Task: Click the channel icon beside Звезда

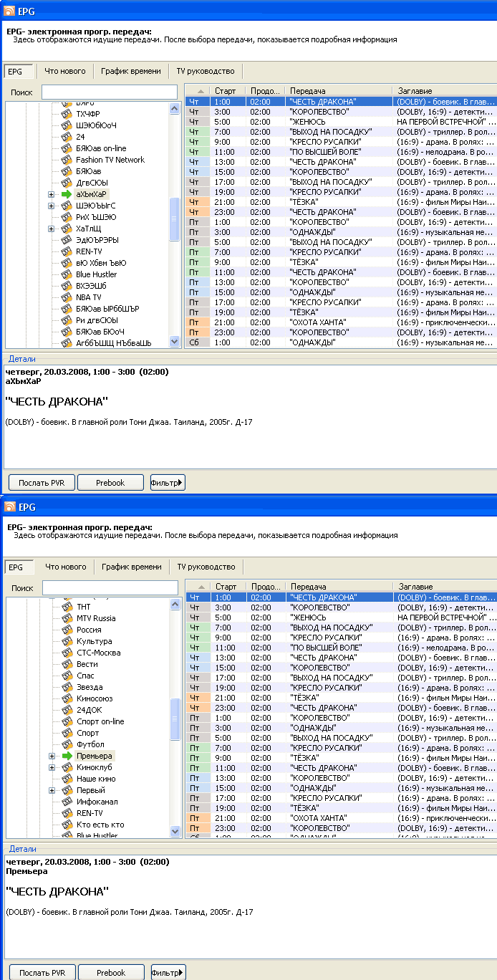Action: tap(67, 687)
